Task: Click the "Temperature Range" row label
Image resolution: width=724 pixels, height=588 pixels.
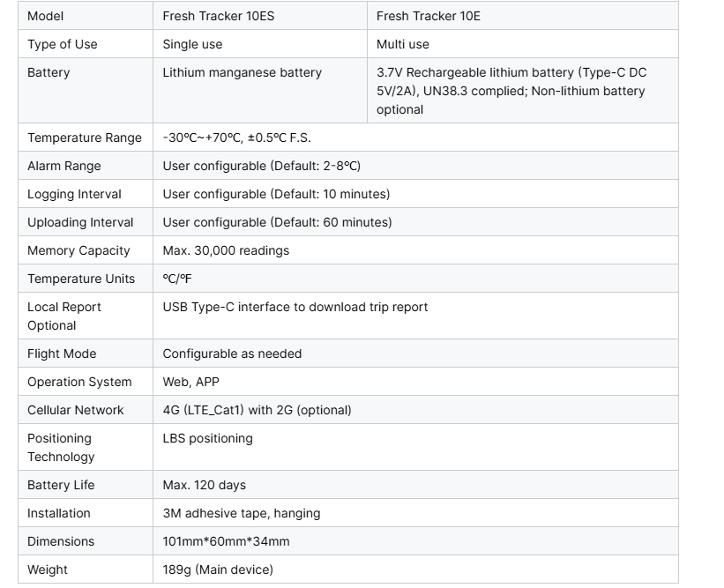Action: (x=84, y=138)
